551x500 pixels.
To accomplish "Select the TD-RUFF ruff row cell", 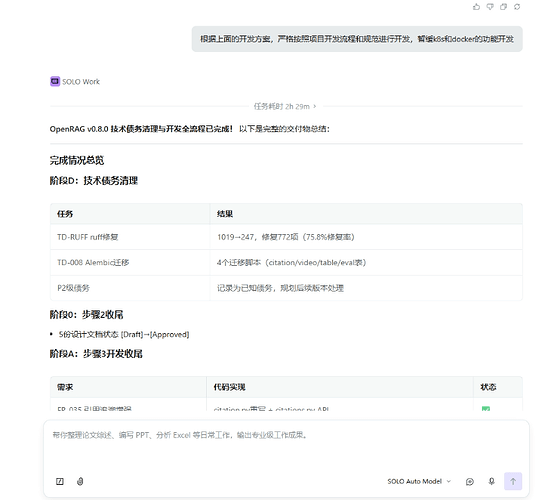I will click(x=130, y=237).
